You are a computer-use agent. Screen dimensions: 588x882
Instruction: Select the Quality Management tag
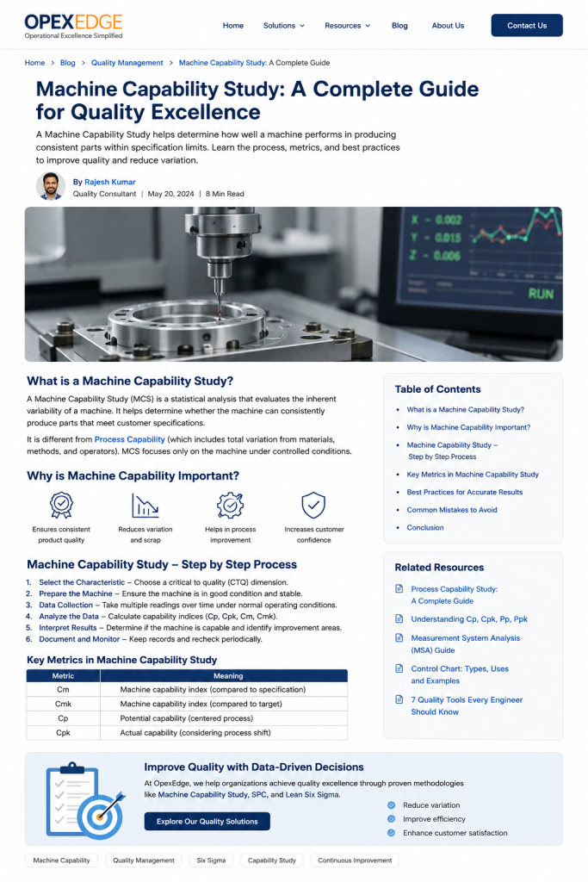click(x=144, y=860)
